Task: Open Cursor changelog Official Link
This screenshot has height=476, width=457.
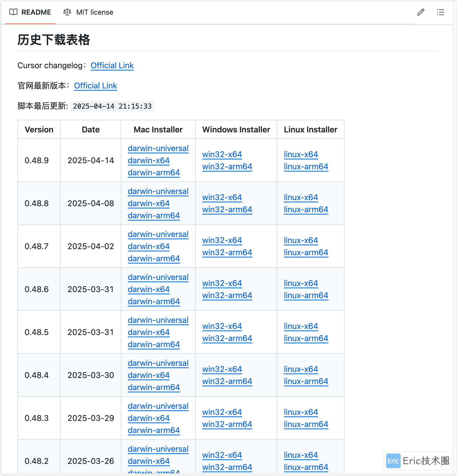Action: (x=112, y=65)
